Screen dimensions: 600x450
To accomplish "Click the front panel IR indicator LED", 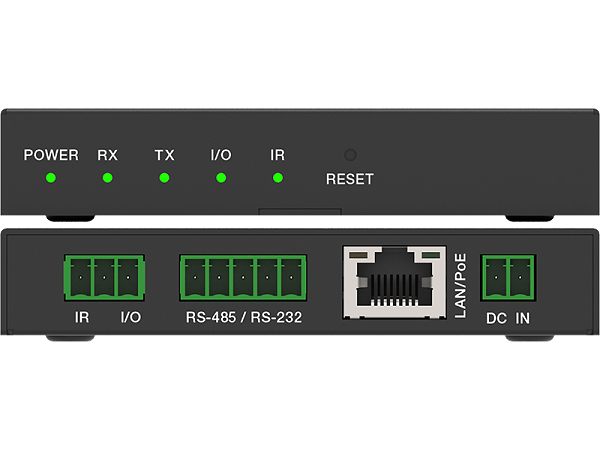I will 278,179.
